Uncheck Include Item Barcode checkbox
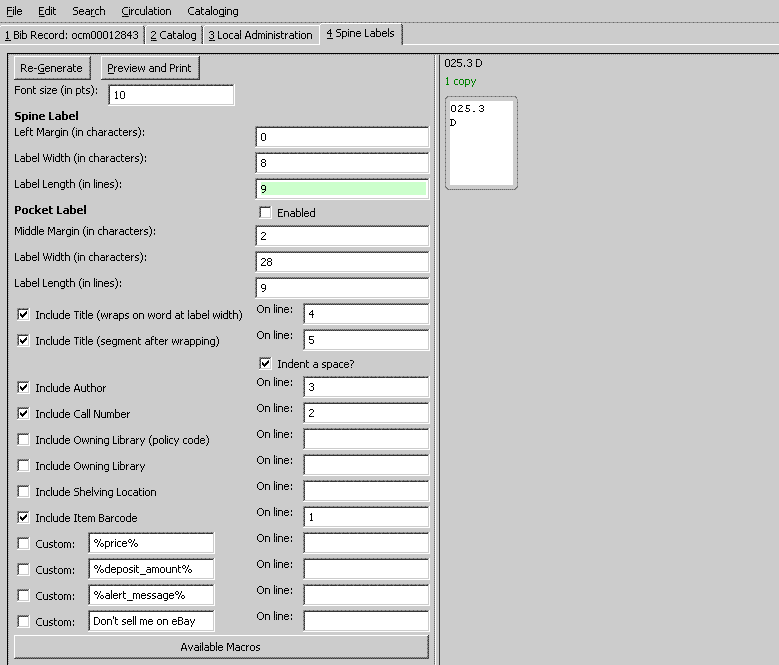 pos(24,518)
